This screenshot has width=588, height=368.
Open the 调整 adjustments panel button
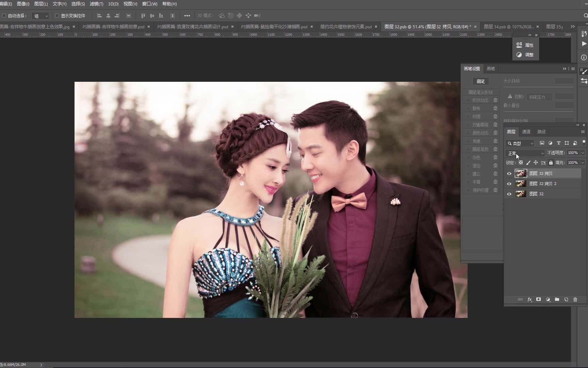525,55
